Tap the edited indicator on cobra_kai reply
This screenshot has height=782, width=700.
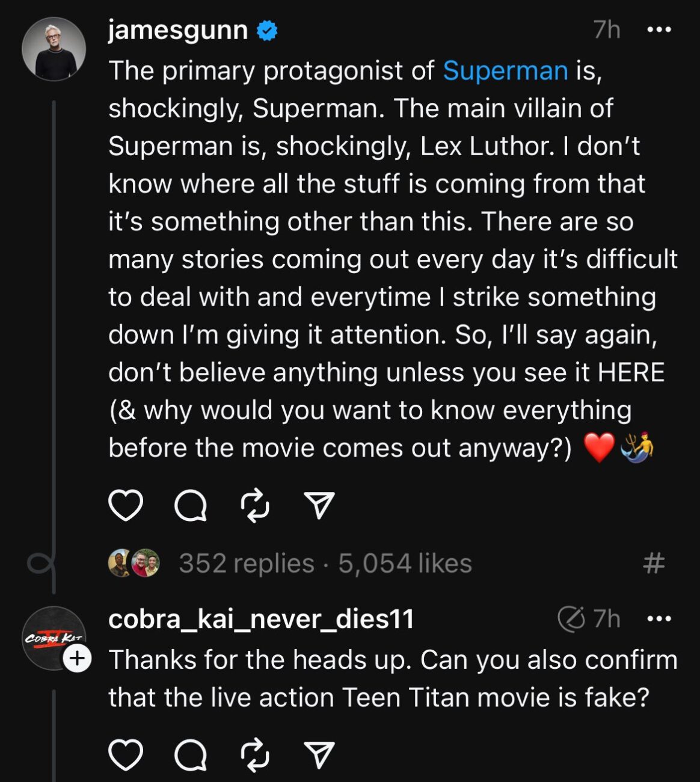[571, 618]
